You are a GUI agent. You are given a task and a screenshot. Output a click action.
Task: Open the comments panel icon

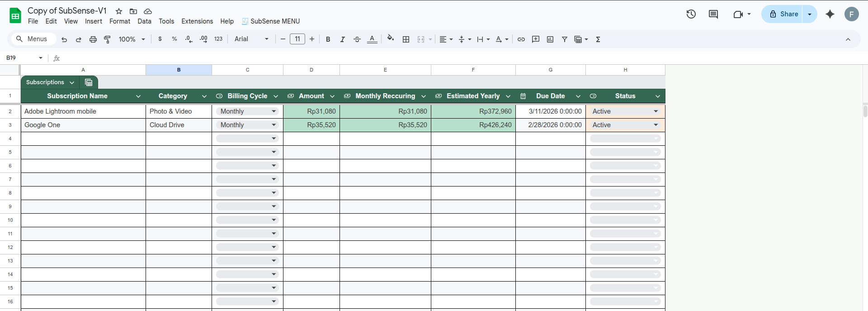[713, 14]
